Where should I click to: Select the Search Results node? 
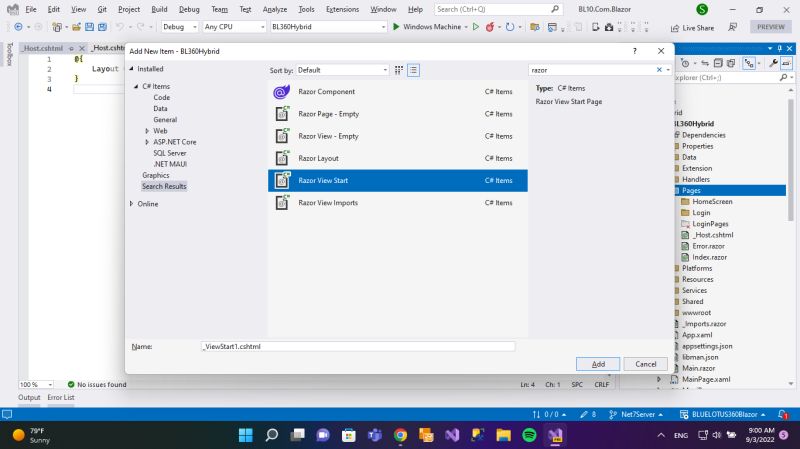pos(164,186)
